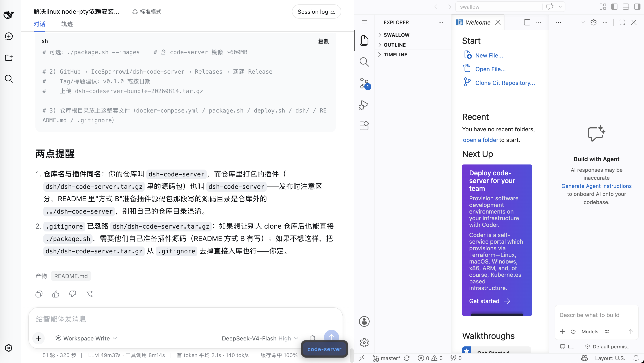Give the reply a thumbs down
Image resolution: width=644 pixels, height=363 pixels.
click(73, 294)
